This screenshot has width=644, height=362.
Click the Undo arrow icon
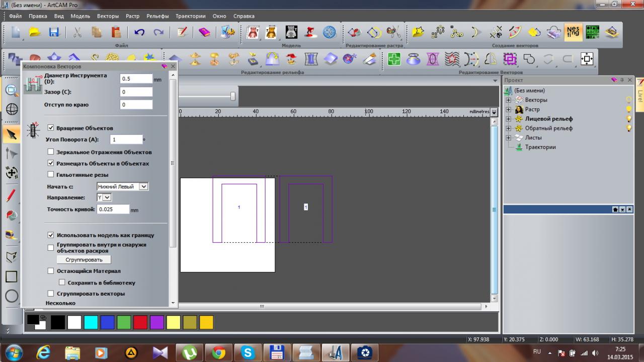(x=139, y=32)
